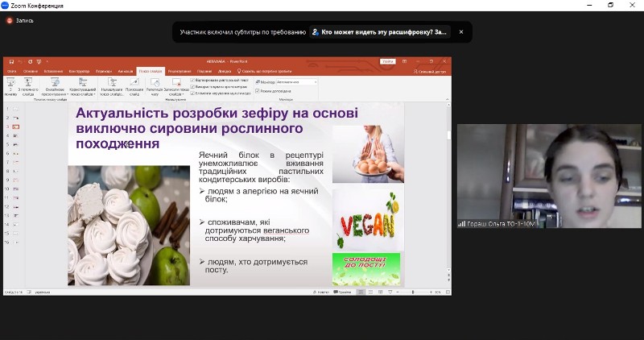Switch to Normal view icon in status bar

[361, 292]
